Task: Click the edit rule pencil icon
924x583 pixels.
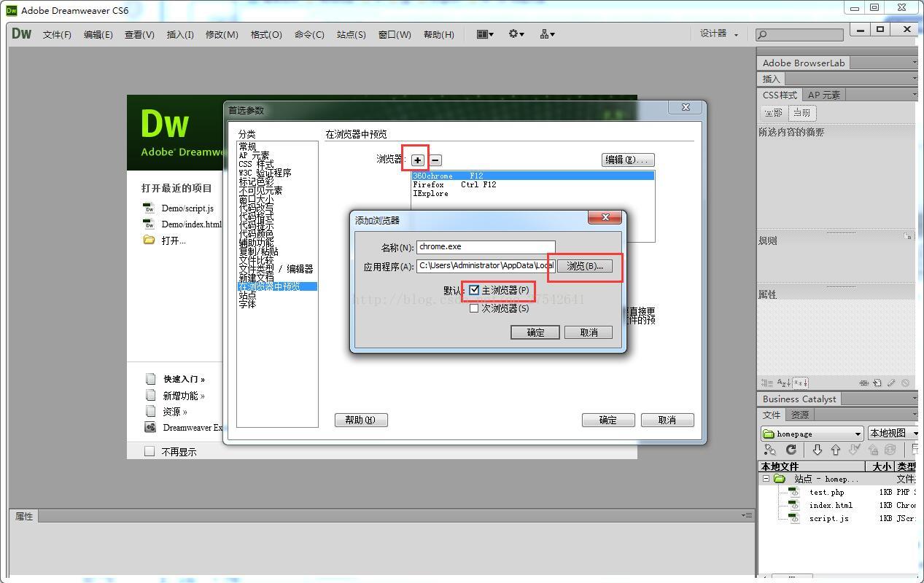Action: pos(891,383)
